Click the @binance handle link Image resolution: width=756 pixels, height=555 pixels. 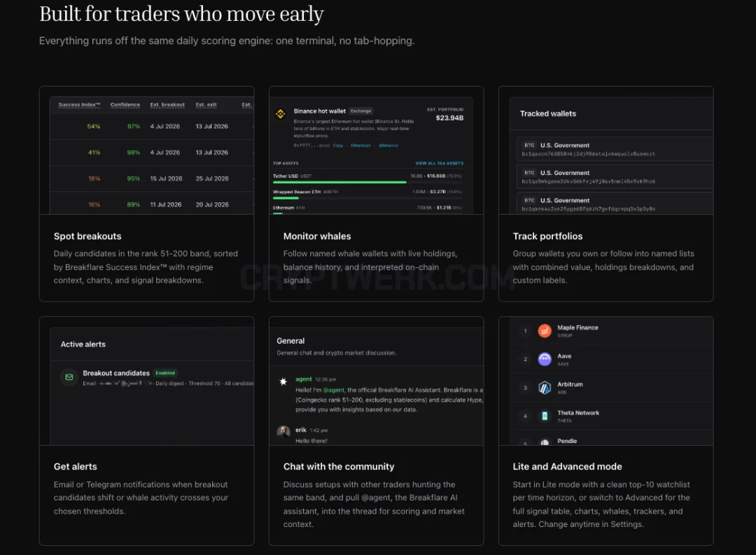tap(388, 145)
